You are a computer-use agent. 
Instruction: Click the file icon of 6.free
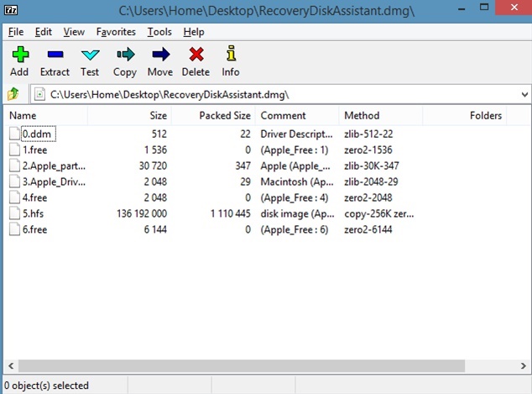pos(14,229)
